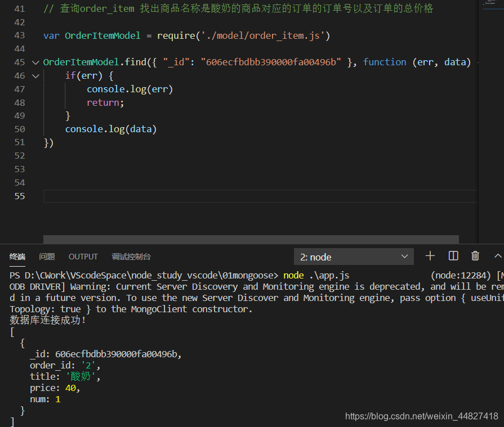Click the PS path prompt in terminal
This screenshot has height=427, width=504.
(144, 276)
